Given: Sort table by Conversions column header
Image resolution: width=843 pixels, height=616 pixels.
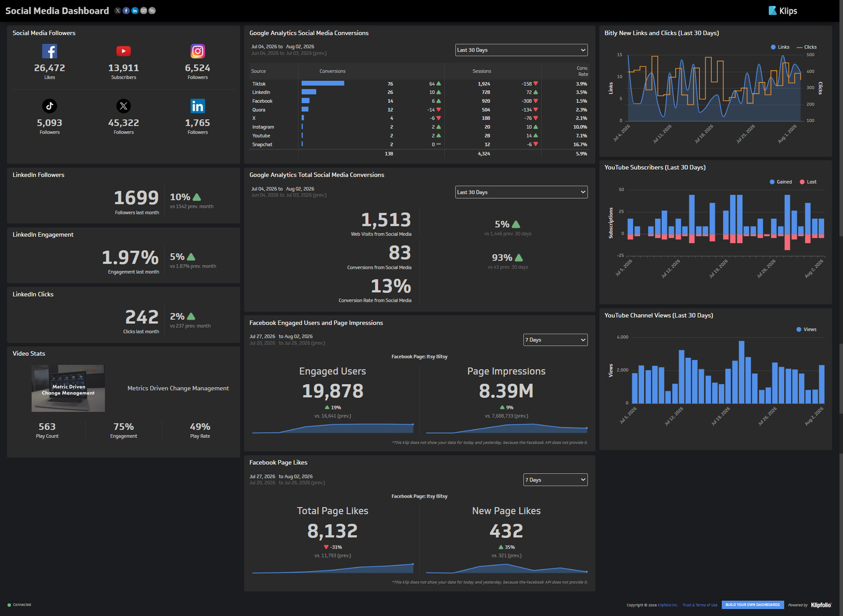Looking at the screenshot, I should pyautogui.click(x=332, y=71).
